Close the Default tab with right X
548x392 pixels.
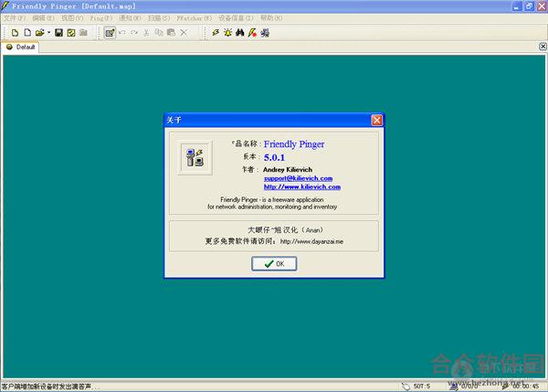coord(543,47)
